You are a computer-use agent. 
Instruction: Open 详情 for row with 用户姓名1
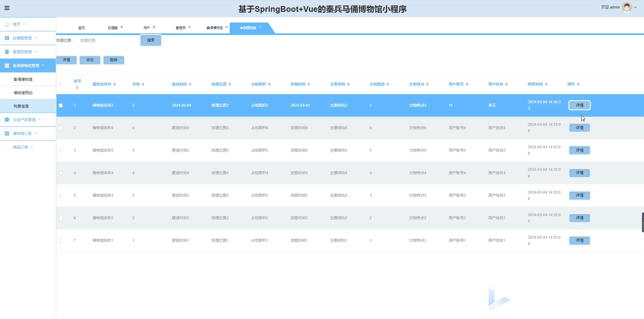tap(579, 240)
